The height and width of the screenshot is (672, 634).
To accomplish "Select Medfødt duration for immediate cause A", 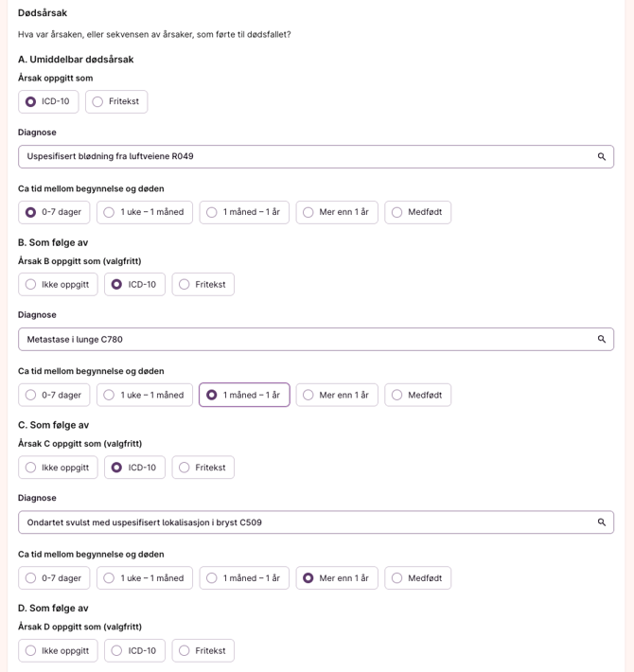I will pos(417,213).
